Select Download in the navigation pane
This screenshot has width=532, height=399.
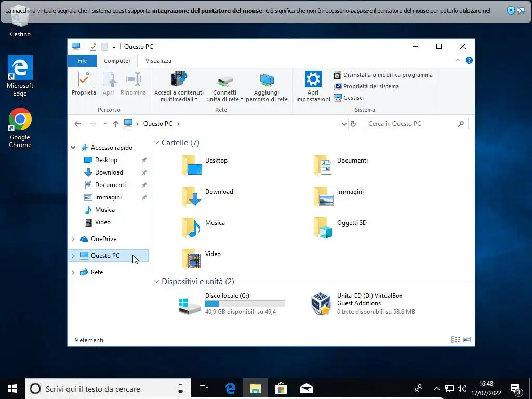click(109, 172)
